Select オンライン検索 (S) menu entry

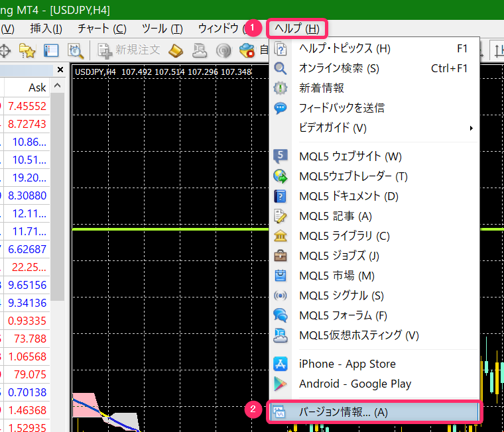coord(375,68)
